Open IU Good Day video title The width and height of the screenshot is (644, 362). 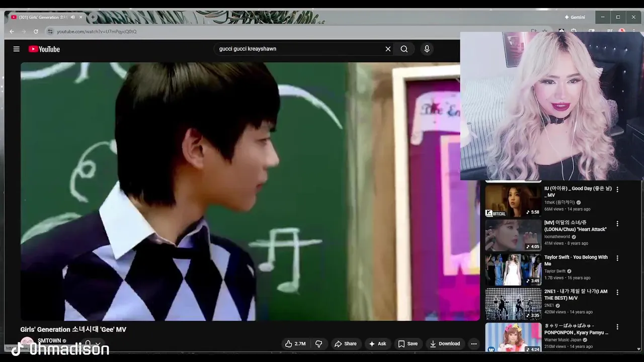578,192
